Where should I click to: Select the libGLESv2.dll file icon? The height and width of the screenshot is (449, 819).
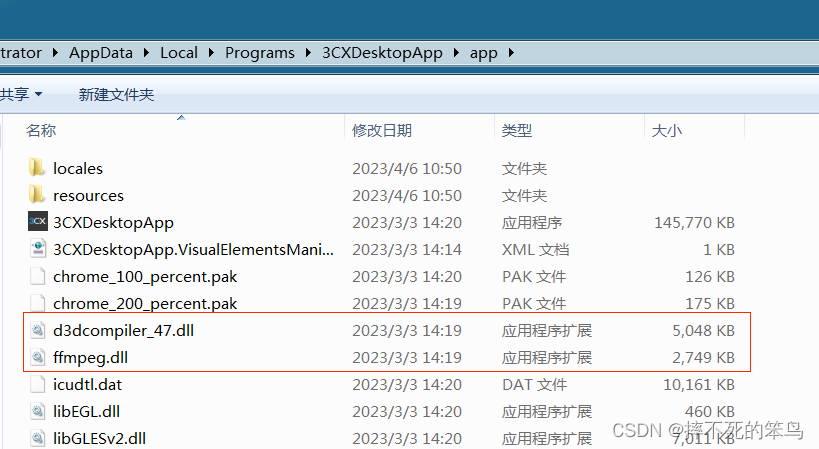(x=38, y=438)
